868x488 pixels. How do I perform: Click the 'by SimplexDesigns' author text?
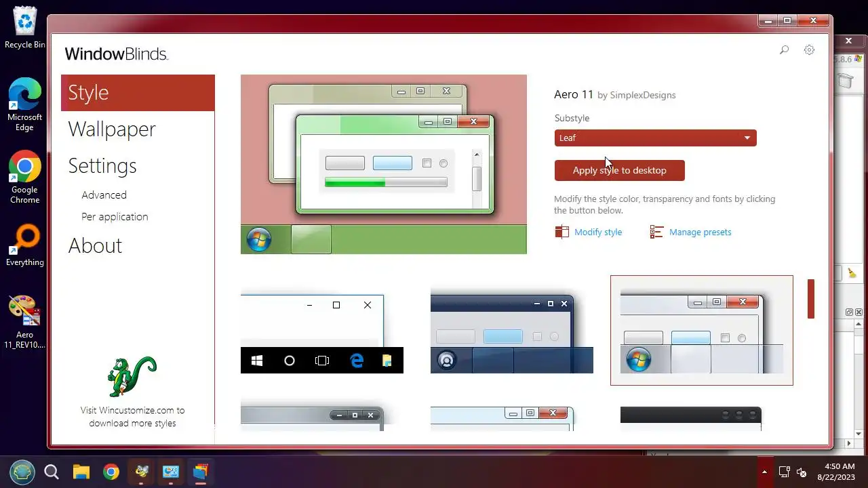pyautogui.click(x=636, y=95)
